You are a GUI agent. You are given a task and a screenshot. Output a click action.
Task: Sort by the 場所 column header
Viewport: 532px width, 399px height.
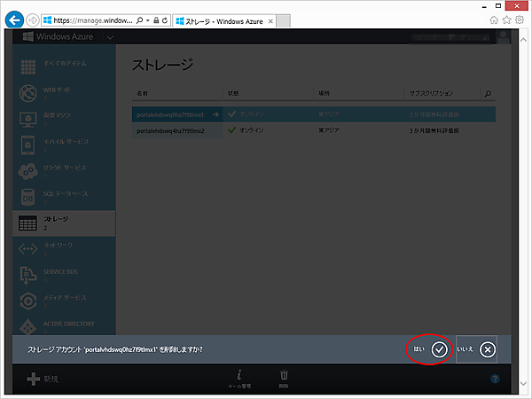(x=324, y=93)
